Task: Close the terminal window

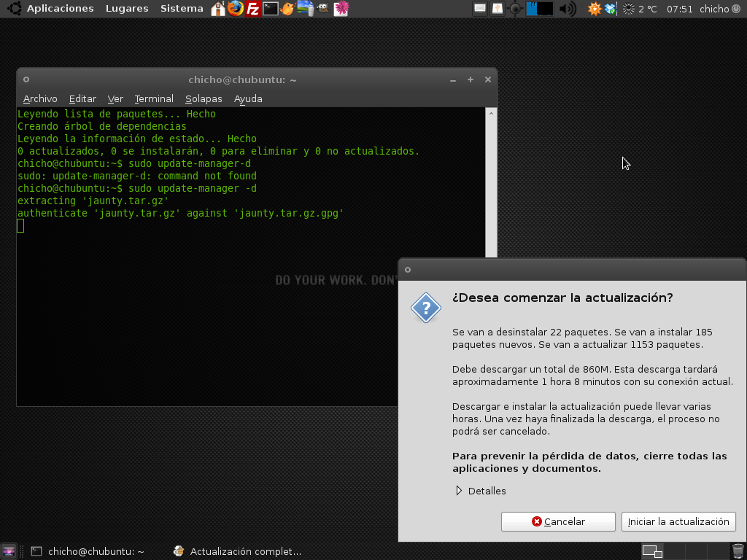Action: 488,79
